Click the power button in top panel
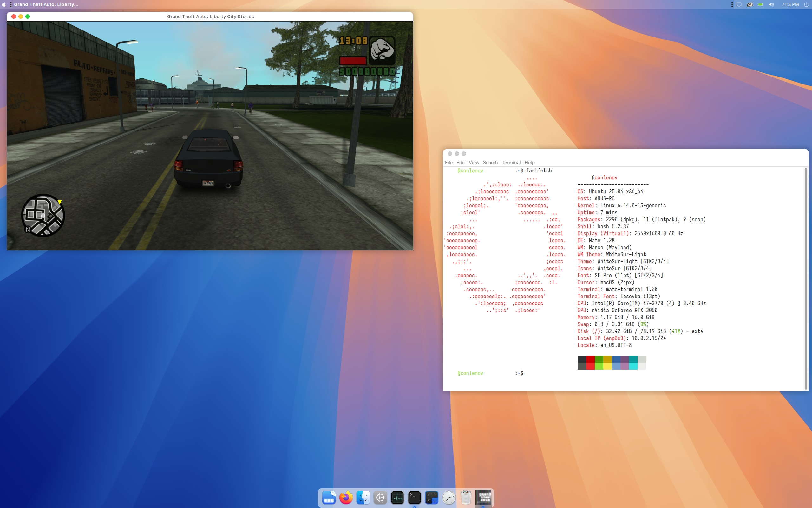This screenshot has height=508, width=812. pyautogui.click(x=806, y=4)
